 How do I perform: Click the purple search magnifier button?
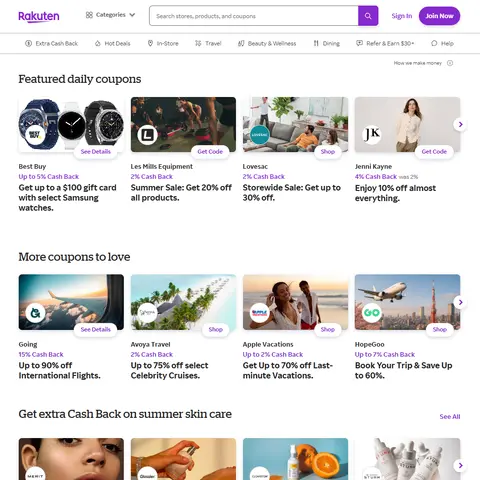pyautogui.click(x=368, y=16)
